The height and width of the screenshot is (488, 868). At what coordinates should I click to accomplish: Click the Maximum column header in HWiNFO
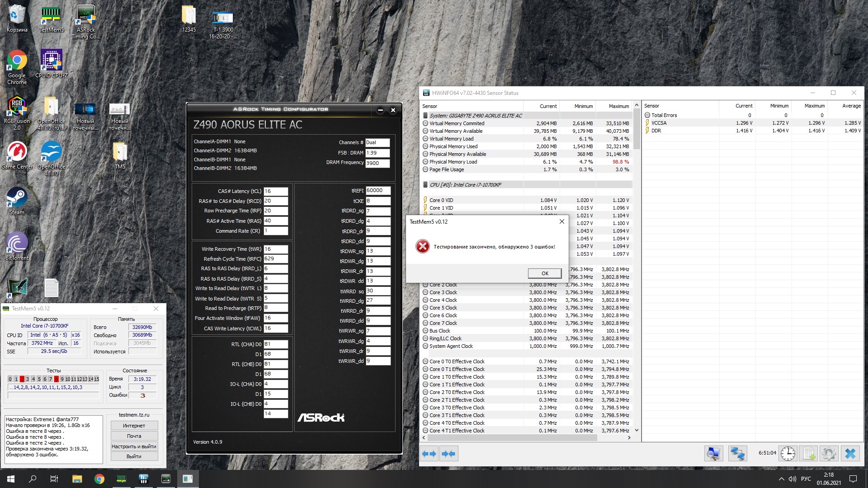618,106
